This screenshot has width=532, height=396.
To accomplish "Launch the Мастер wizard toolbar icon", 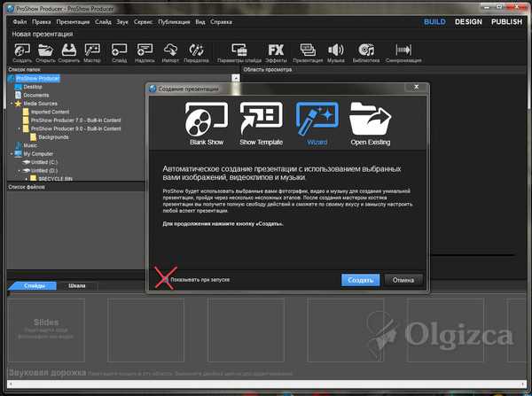I will (92, 53).
